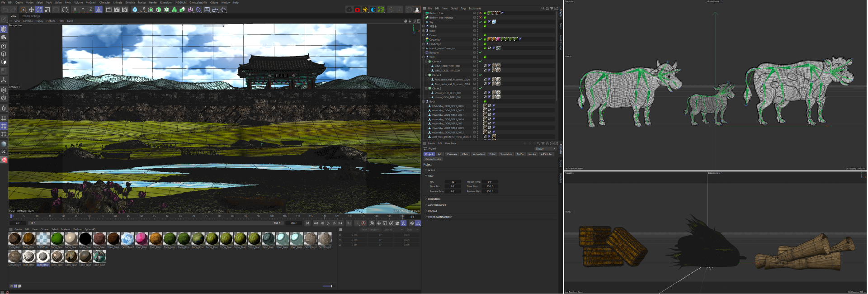Click the Go to End playback button
Screen dimensions: 868x294
click(x=349, y=223)
